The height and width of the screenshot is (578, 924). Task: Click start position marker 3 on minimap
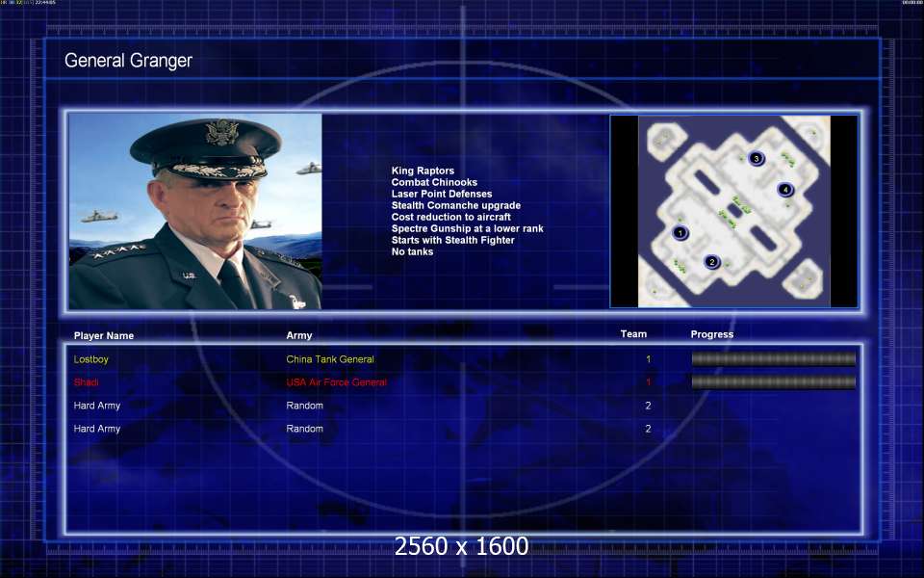(x=757, y=158)
